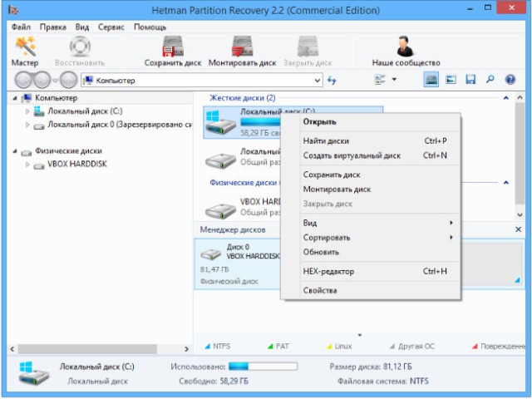Click the view mode list icon
The image size is (532, 399).
point(380,80)
